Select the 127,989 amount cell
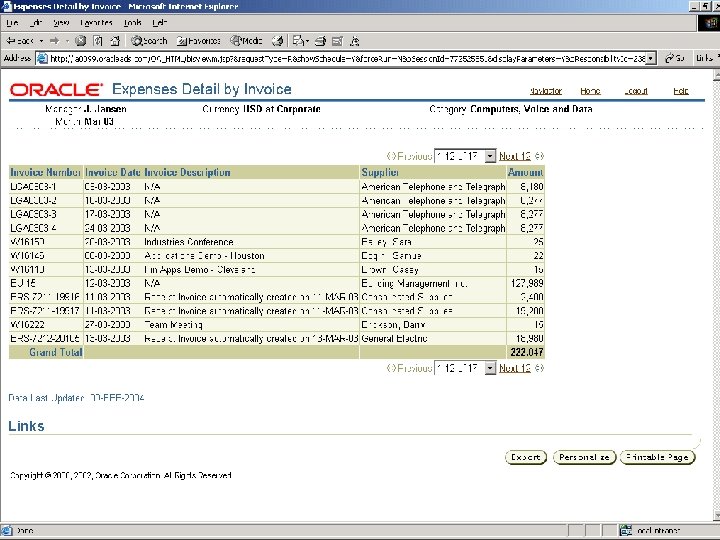 [x=526, y=283]
